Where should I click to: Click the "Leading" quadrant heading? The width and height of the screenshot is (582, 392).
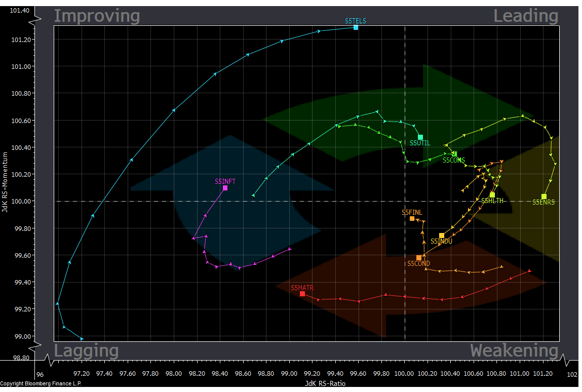526,16
